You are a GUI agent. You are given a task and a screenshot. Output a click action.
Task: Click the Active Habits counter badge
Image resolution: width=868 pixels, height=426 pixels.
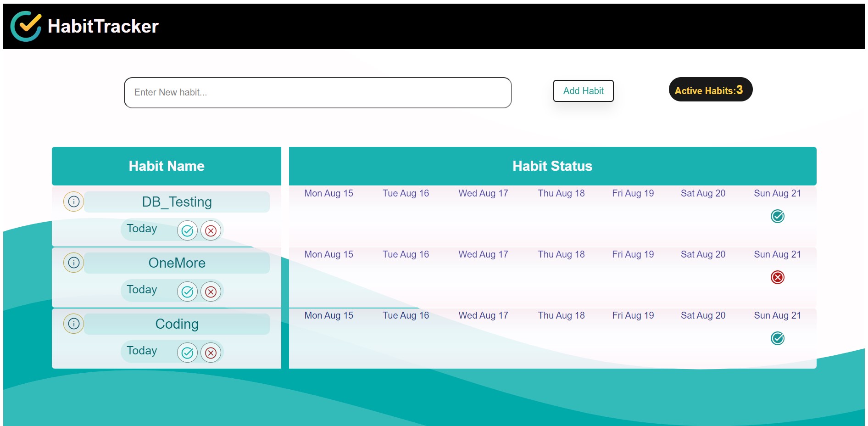tap(710, 90)
